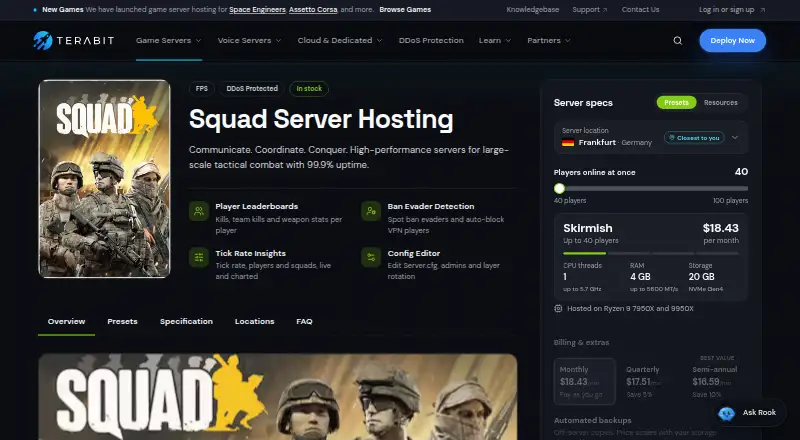Expand the Cloud & Dedicated menu
This screenshot has height=440, width=800.
point(340,40)
